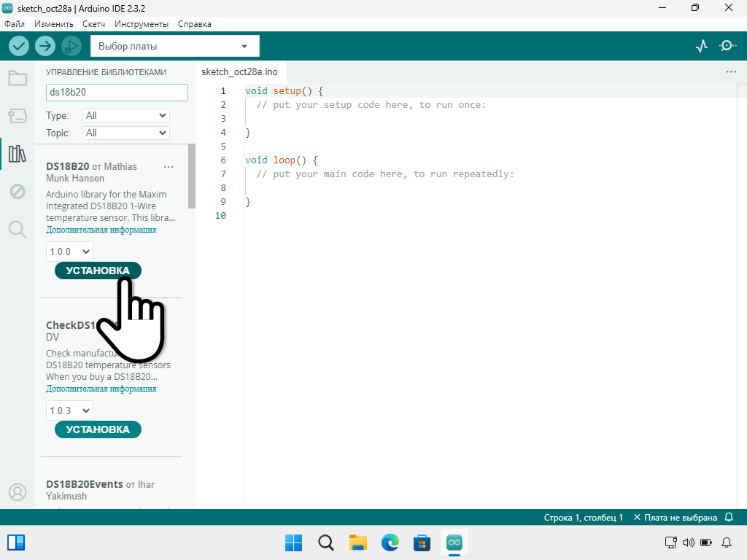Install the DS18B20 library by Mathias Munk Hansen
The height and width of the screenshot is (560, 747).
(98, 271)
